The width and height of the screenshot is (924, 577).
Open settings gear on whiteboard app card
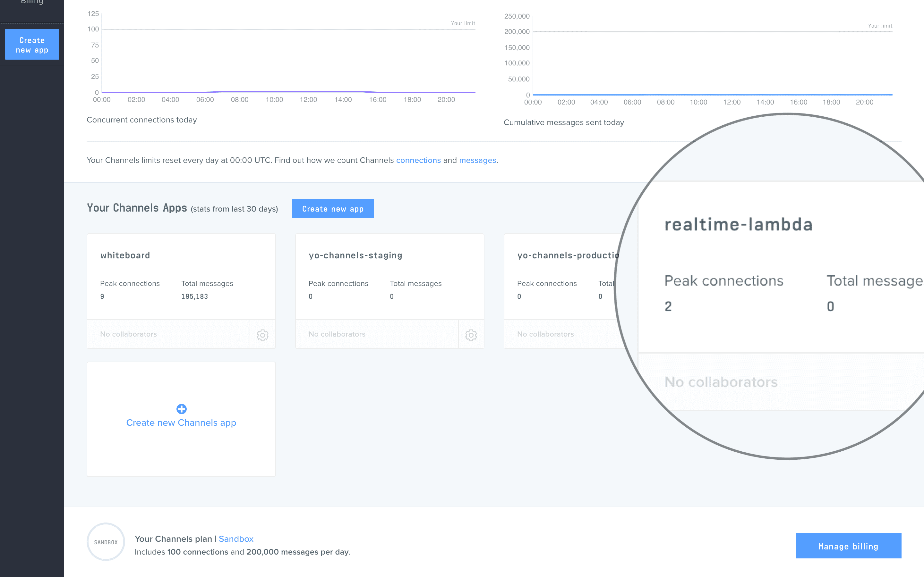pos(262,335)
